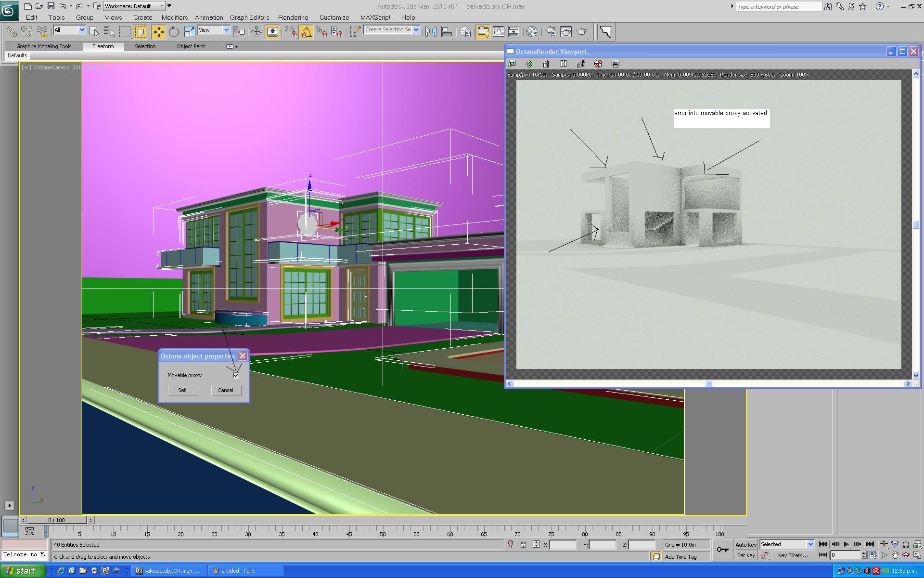This screenshot has width=924, height=578.
Task: Uncheck the Movable proxy checkbox
Action: [236, 375]
